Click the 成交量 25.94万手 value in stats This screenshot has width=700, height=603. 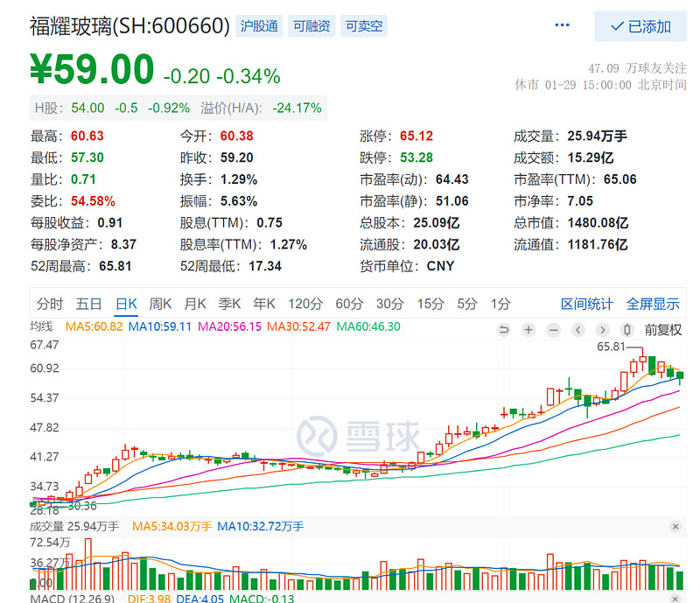pos(598,136)
